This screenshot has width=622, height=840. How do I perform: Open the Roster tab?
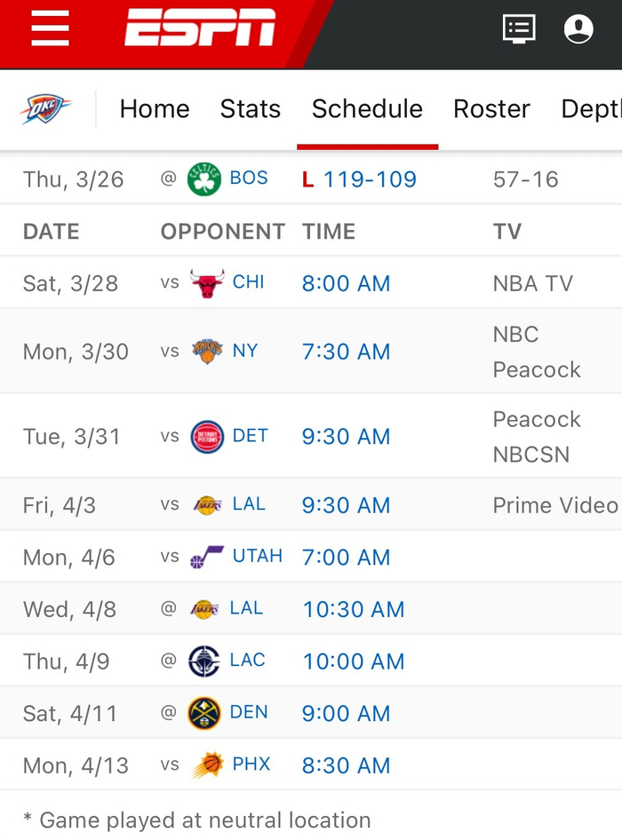pos(491,109)
